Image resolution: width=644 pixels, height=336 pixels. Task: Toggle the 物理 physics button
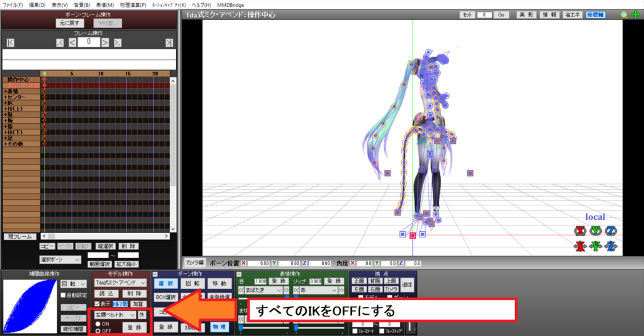[x=219, y=327]
